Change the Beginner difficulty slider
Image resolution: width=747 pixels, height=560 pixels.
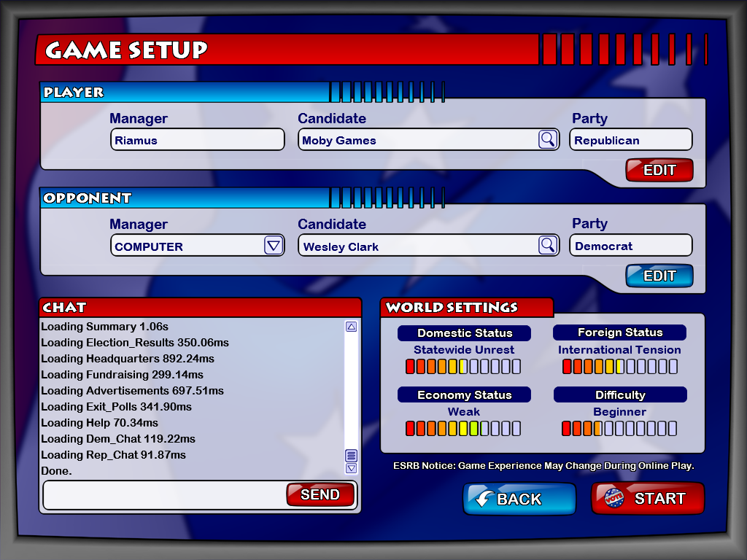tap(619, 429)
